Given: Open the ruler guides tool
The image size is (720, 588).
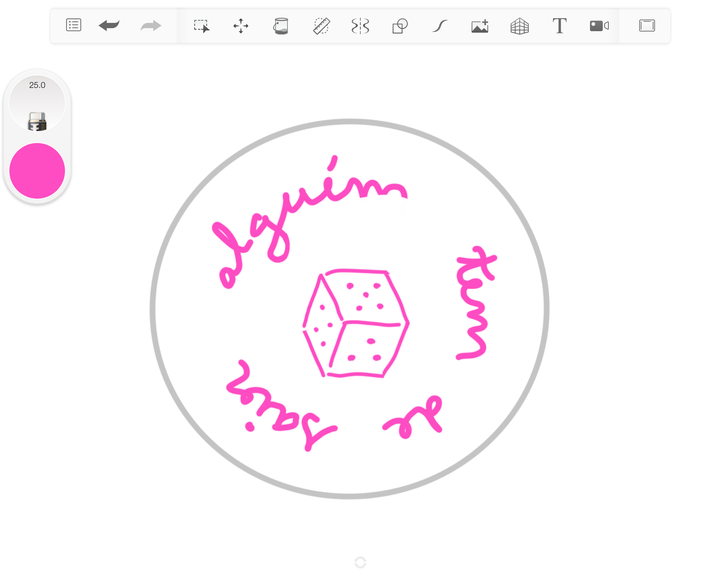Looking at the screenshot, I should point(321,26).
